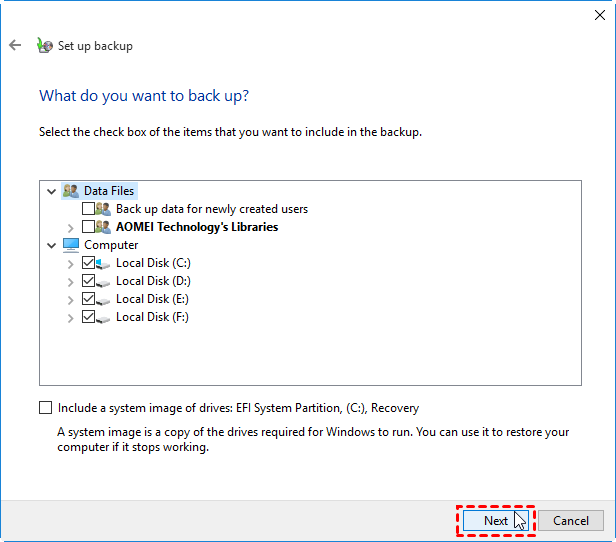Click the Local Disk (F:) drive icon
This screenshot has height=542, width=616.
(104, 317)
